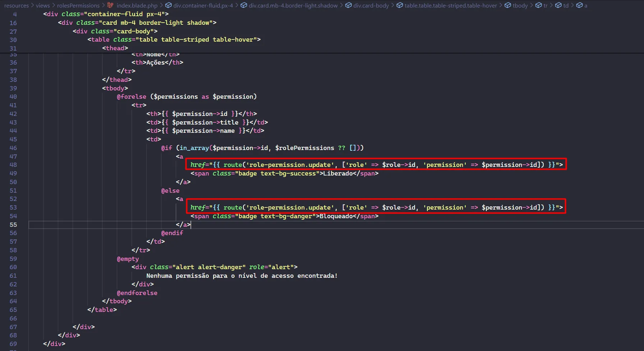644x351 pixels.
Task: Click the symbol icon before the table breadcrumb
Action: [x=400, y=5]
